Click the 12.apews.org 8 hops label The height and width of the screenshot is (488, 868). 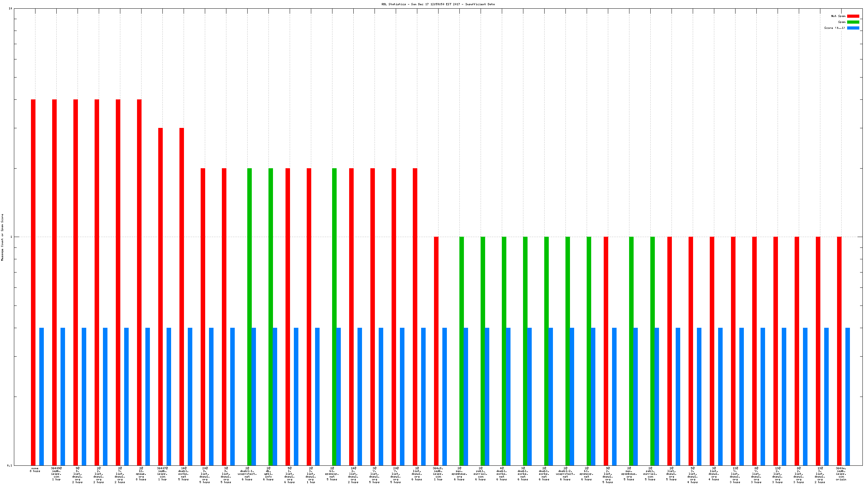141,474
